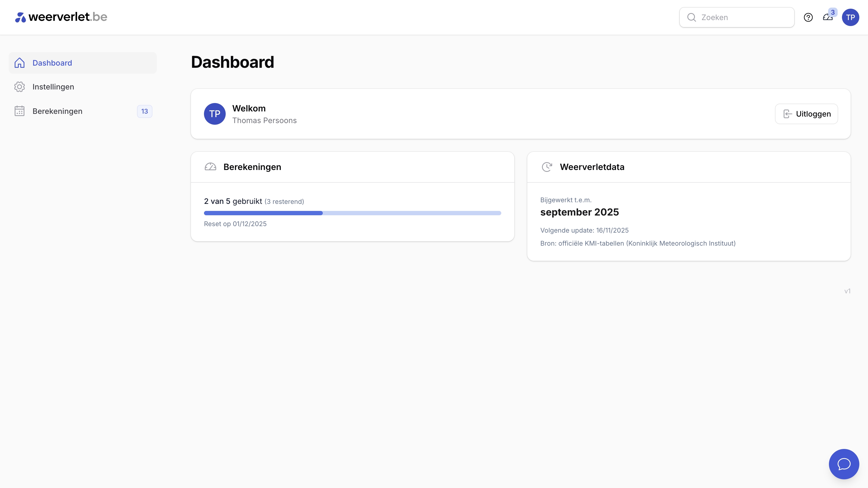This screenshot has width=868, height=488.
Task: Open Berekeningen in the sidebar
Action: click(x=82, y=111)
